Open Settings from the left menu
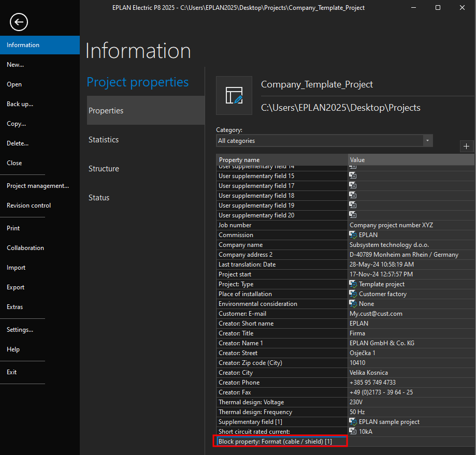Viewport: 476px width, 455px height. tap(20, 330)
